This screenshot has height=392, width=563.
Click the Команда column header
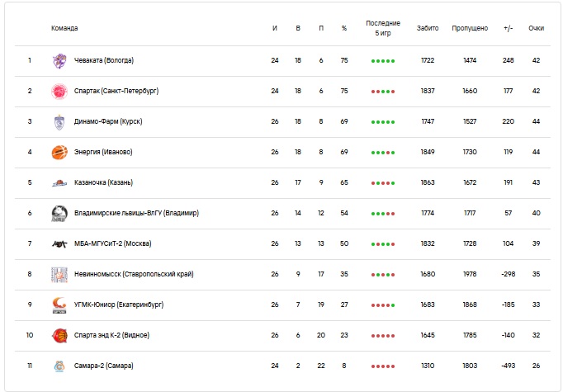[64, 28]
